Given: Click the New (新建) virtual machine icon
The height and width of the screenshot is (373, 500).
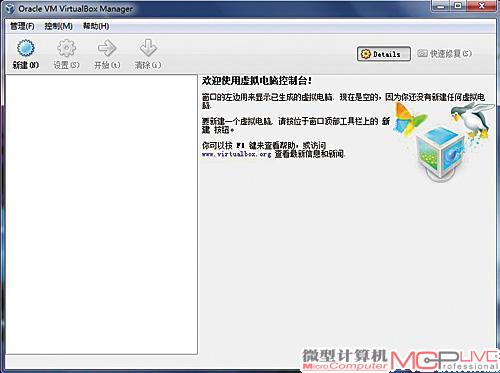Looking at the screenshot, I should click(x=26, y=48).
